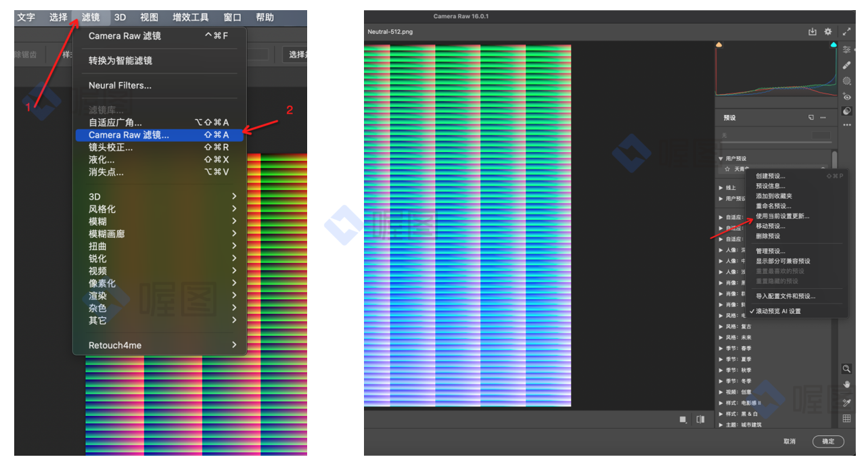Open the Edit sliders panel icon
868x474 pixels.
pos(846,50)
